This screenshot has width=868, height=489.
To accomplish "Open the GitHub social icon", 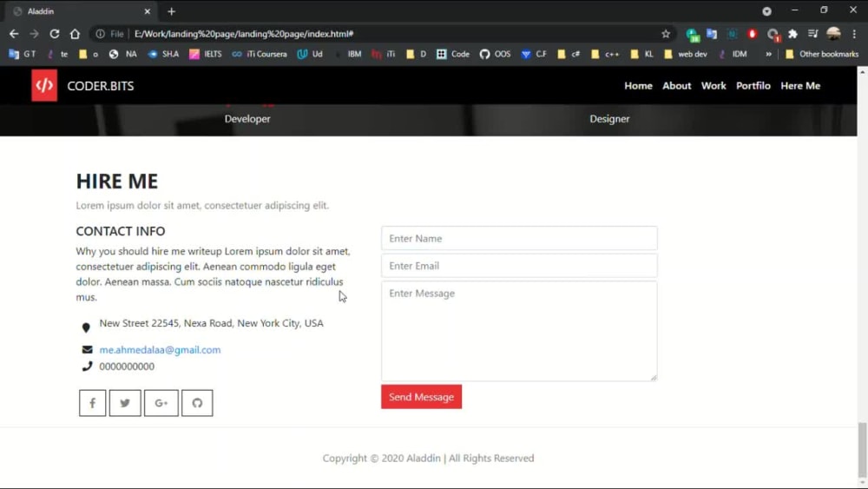I will (197, 403).
